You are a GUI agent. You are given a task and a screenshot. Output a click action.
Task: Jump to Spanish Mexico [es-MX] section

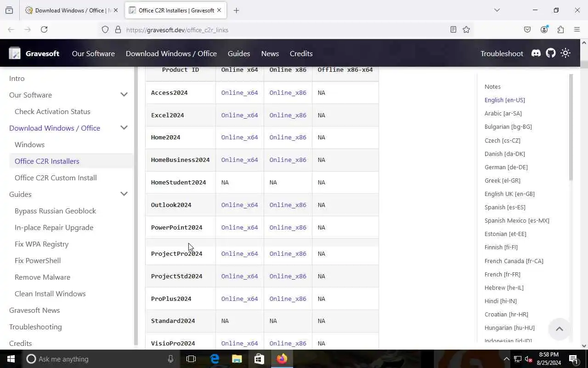517,220
